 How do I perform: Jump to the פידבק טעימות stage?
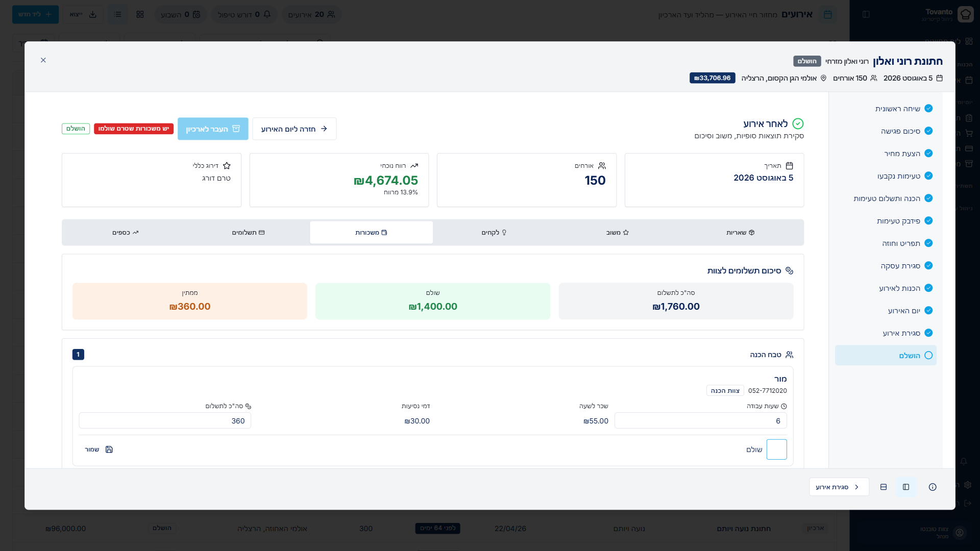coord(886,221)
